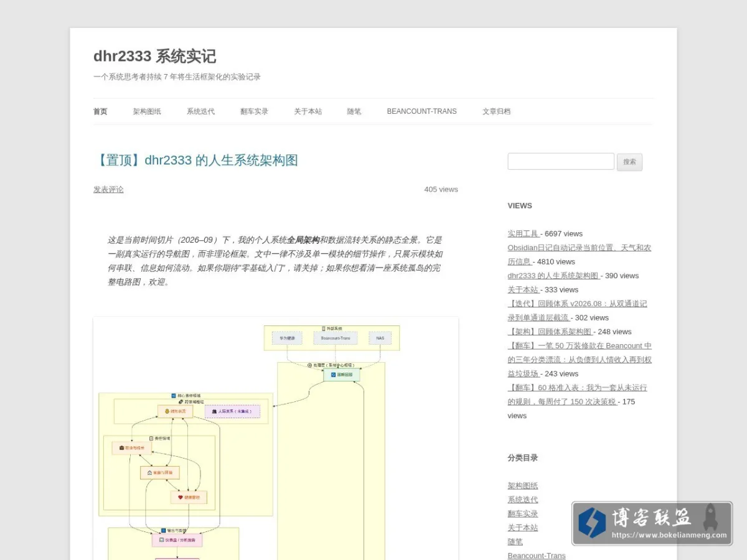Open 【翻车】60 格准入表 post link
The image size is (747, 560).
(x=577, y=394)
